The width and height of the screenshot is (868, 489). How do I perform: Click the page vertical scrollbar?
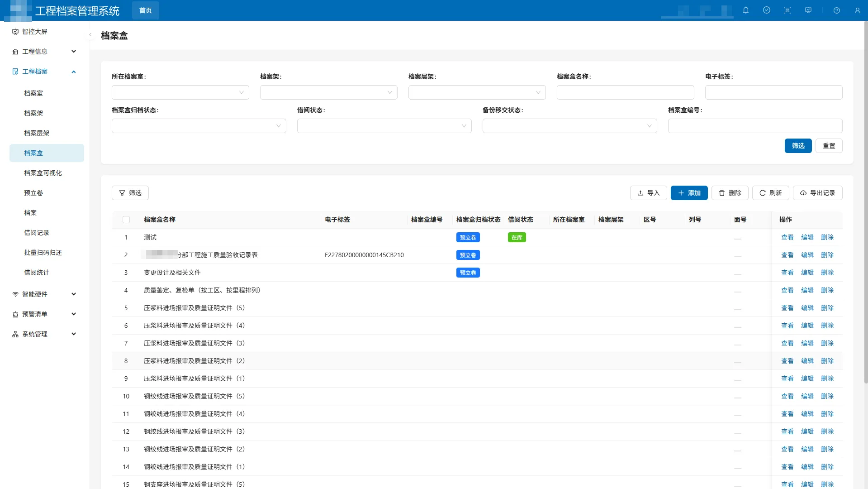click(865, 204)
